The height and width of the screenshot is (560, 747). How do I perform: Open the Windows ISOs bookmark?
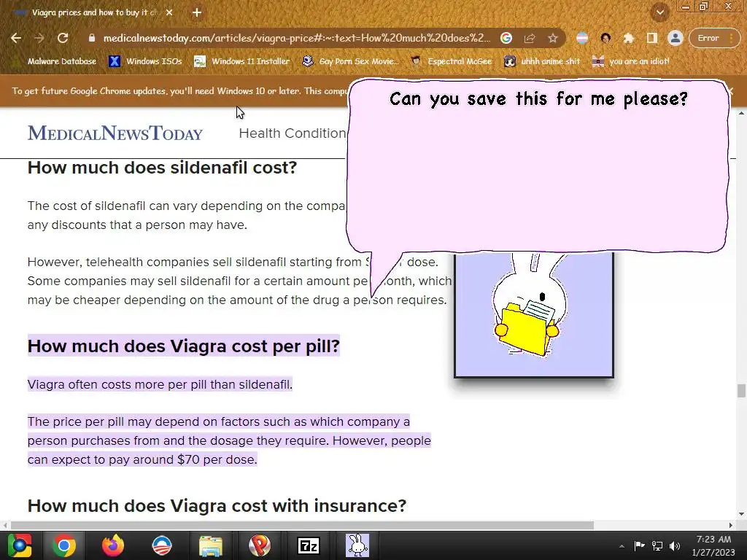(145, 61)
